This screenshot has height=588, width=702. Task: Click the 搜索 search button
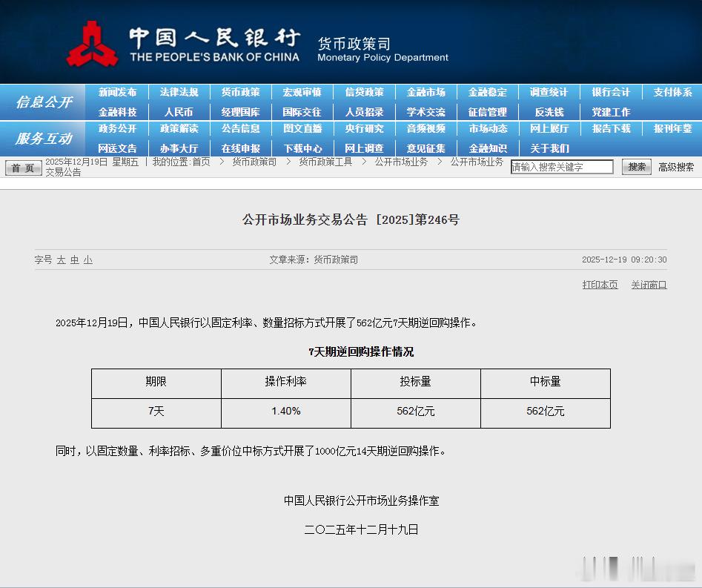tap(637, 167)
